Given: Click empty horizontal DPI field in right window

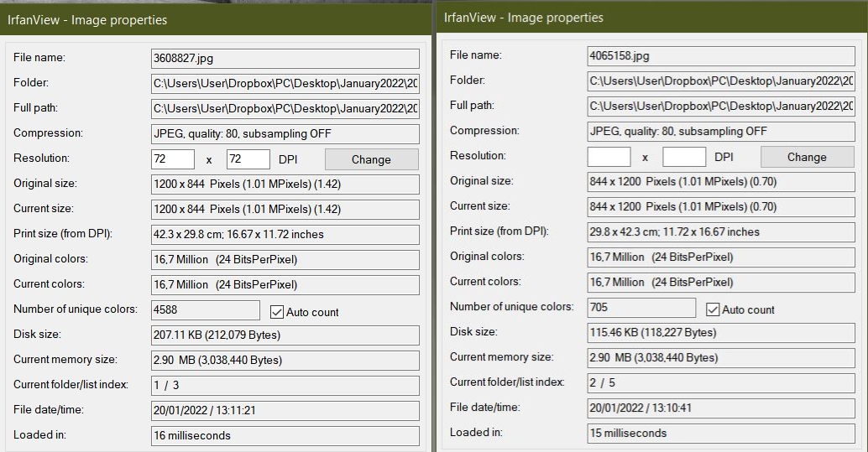Looking at the screenshot, I should [609, 157].
